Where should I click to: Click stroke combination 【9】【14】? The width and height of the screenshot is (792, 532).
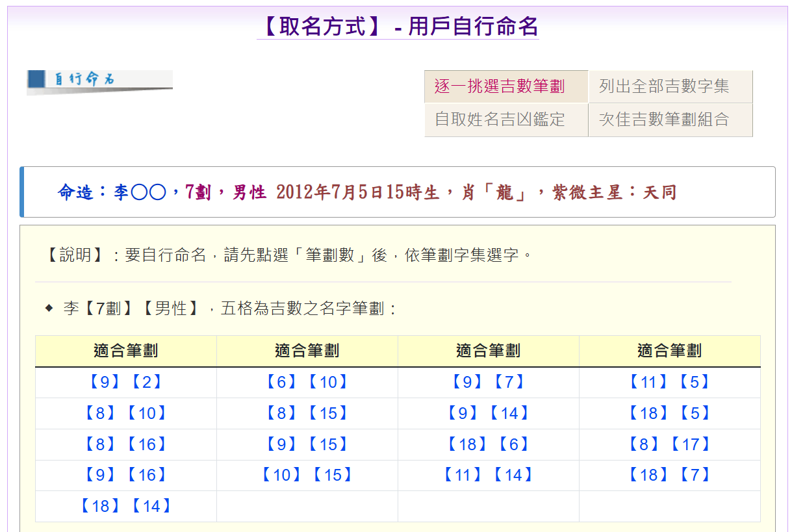point(488,414)
